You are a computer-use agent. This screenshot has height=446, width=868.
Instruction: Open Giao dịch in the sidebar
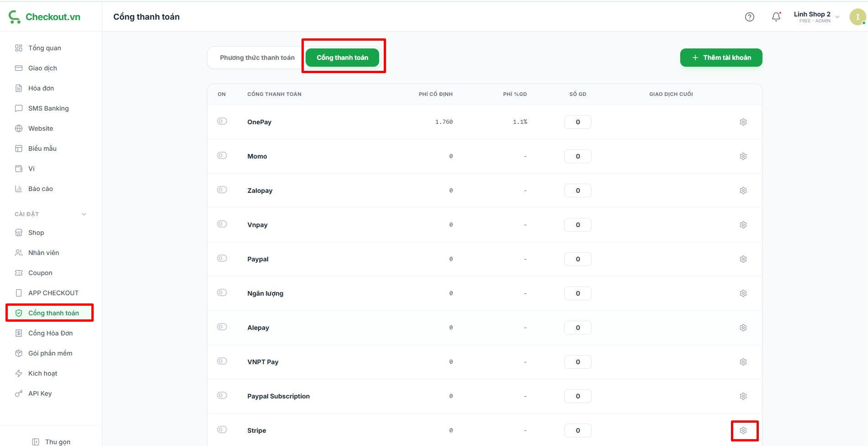[x=42, y=68]
